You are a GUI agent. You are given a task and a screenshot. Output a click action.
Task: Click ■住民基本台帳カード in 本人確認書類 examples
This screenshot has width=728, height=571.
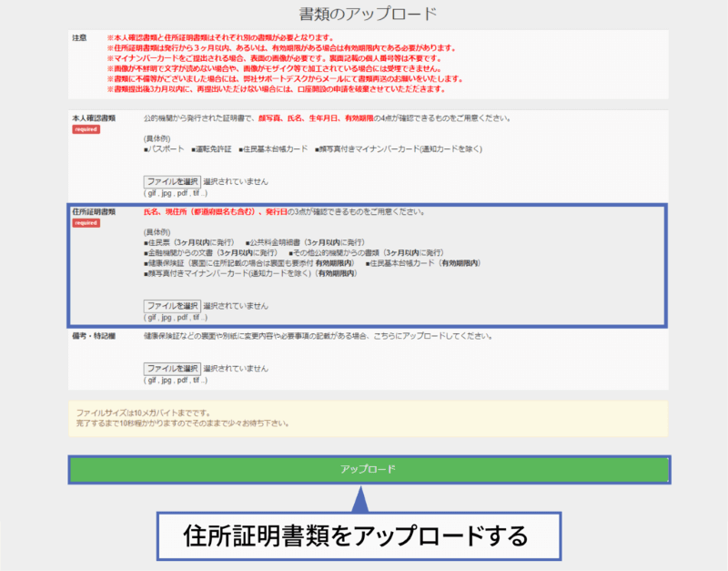click(x=273, y=149)
